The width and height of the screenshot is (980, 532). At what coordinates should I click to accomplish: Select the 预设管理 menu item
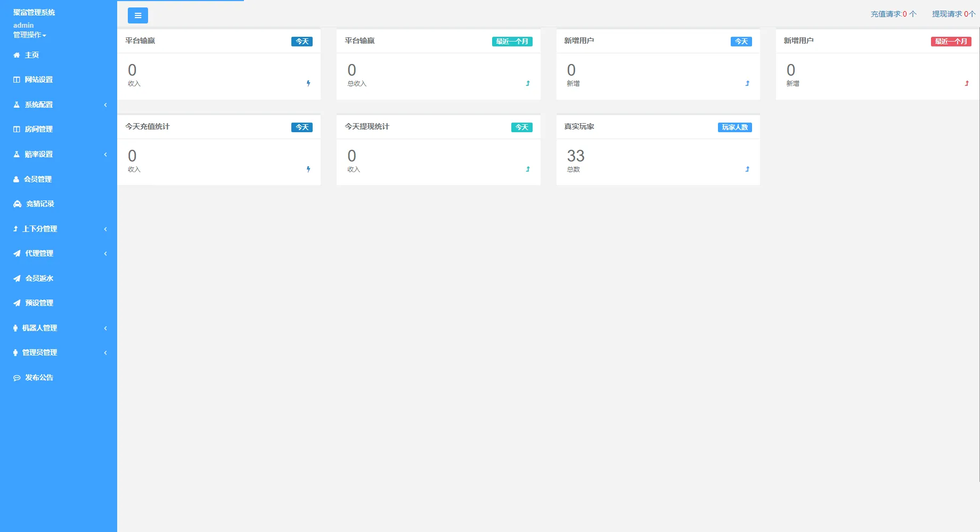[x=39, y=303]
